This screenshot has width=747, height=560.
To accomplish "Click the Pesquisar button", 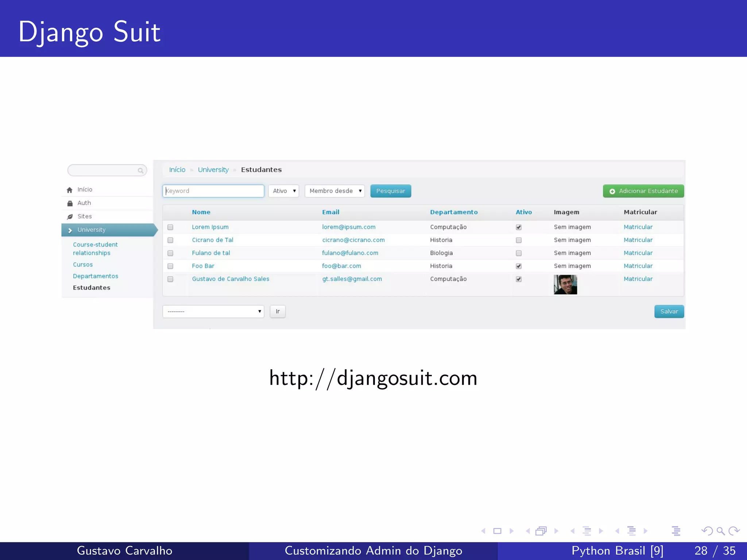I will [x=391, y=191].
